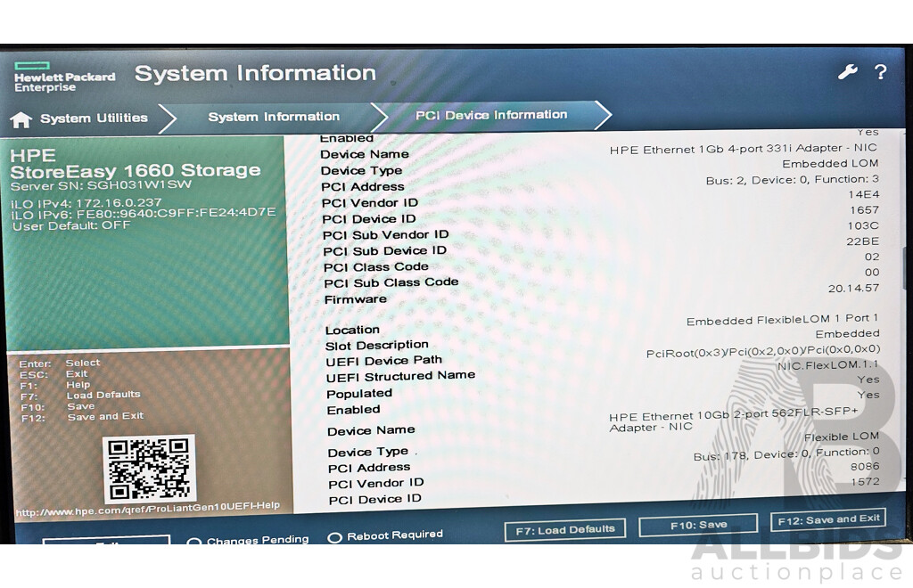
Task: Select PCI Device Information breadcrumb
Action: point(491,115)
